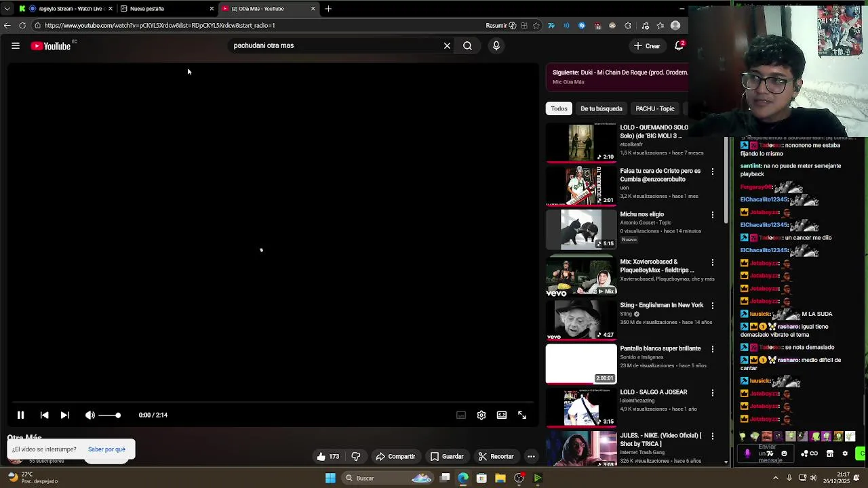Pause the video
This screenshot has height=488, width=868.
(x=20, y=415)
